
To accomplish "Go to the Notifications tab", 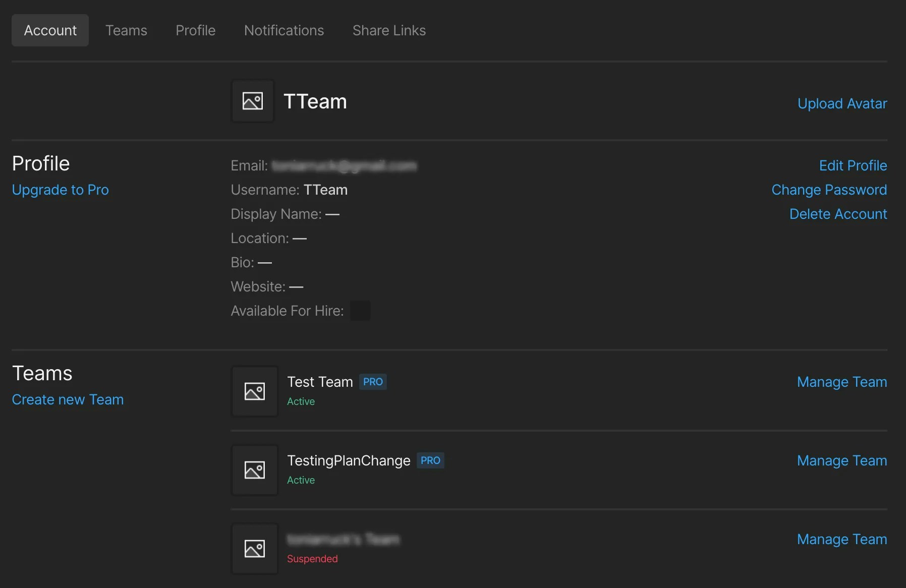I will 284,30.
